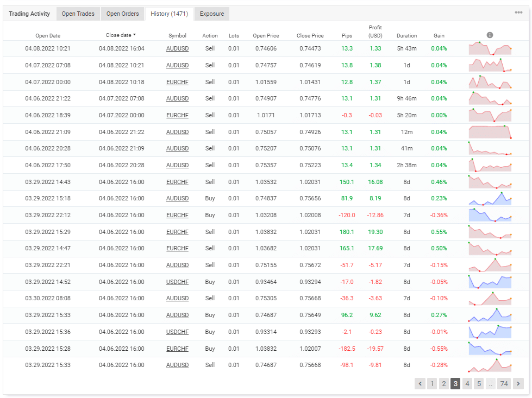
Task: Select the open price 1.03682
Action: [x=266, y=248]
